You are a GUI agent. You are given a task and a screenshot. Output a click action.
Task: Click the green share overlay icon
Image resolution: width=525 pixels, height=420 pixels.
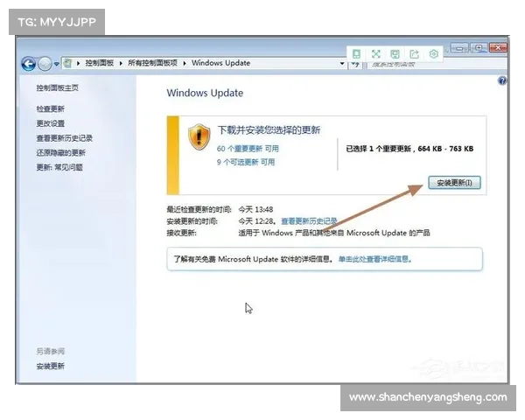415,54
